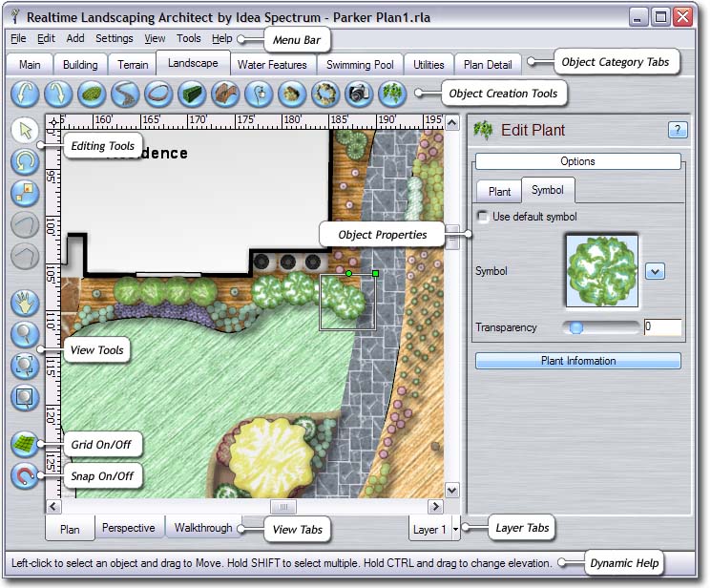711x588 pixels.
Task: Click the second disabled shape-edit tool
Action: tap(25, 257)
